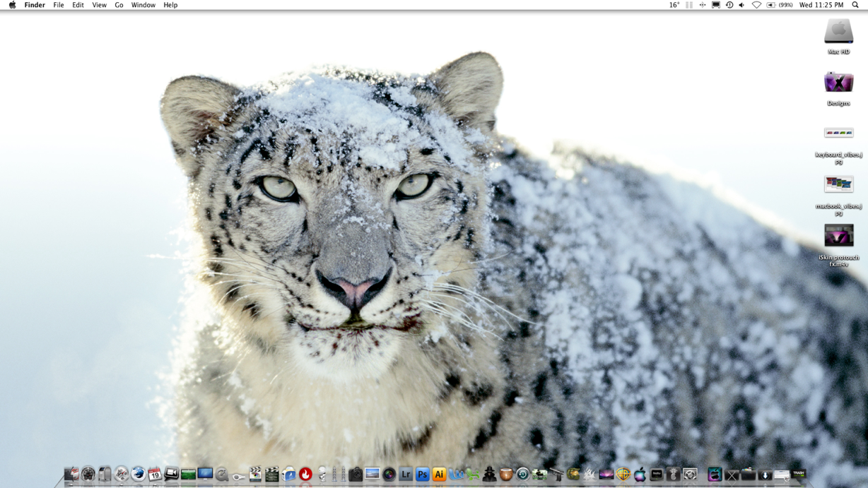Open the coconut icon in dock
This screenshot has width=868, height=488.
pos(506,475)
